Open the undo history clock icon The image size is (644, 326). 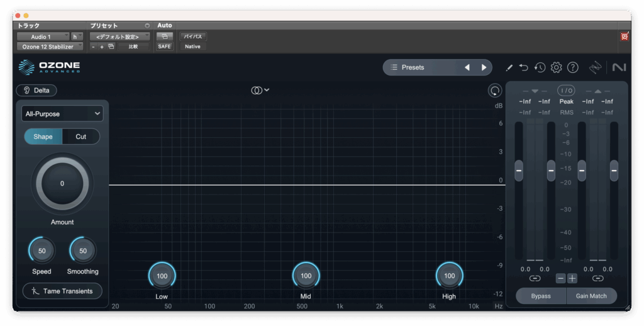tap(540, 67)
